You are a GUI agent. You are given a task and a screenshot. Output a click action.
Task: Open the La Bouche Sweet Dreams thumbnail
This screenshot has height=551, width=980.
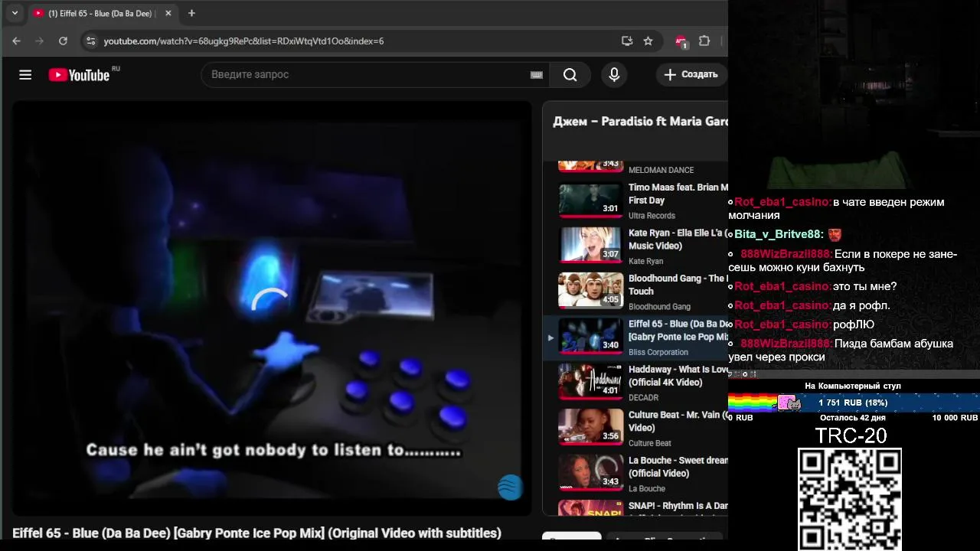tap(590, 473)
